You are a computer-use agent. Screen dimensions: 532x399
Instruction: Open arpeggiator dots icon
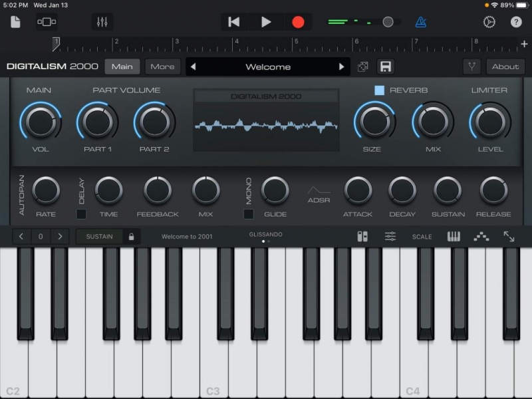[481, 237]
